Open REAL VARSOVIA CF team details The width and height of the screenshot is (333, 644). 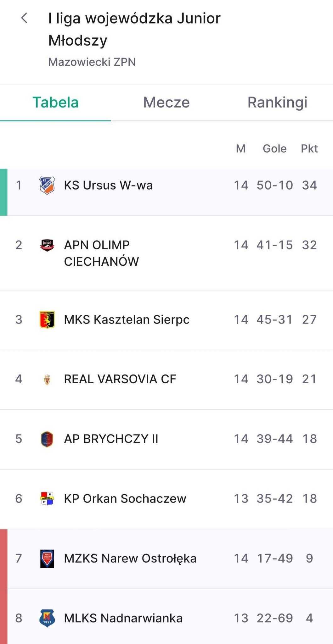pyautogui.click(x=120, y=379)
